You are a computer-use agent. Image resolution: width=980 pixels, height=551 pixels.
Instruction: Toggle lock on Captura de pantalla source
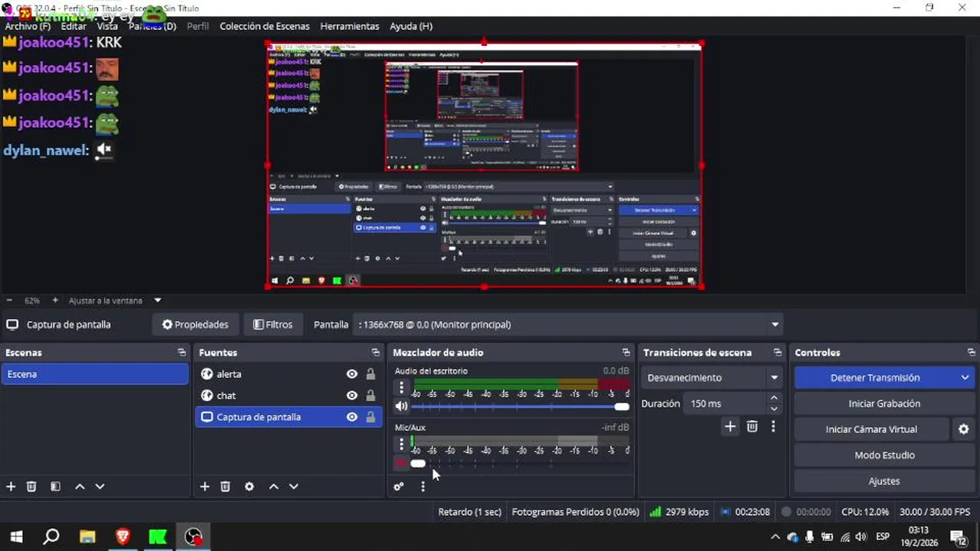[x=371, y=417]
